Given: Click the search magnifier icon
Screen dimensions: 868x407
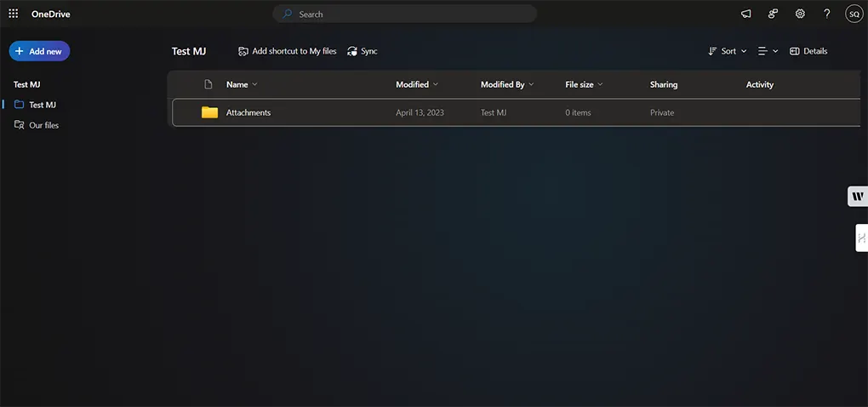Looking at the screenshot, I should [288, 14].
